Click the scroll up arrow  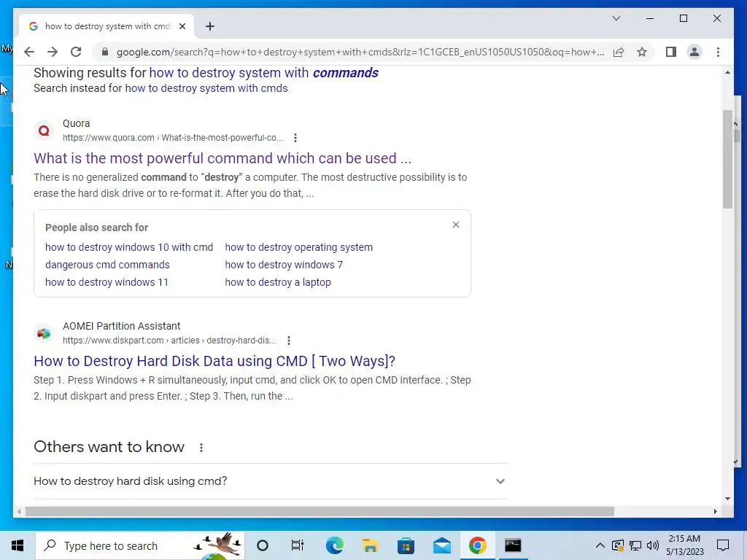click(x=727, y=72)
